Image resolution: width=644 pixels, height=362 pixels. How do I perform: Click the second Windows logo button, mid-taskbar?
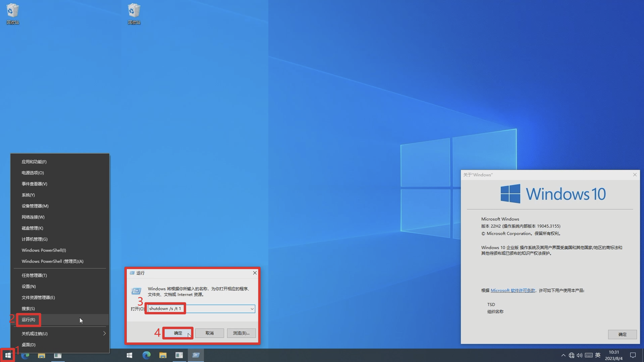[x=129, y=355]
